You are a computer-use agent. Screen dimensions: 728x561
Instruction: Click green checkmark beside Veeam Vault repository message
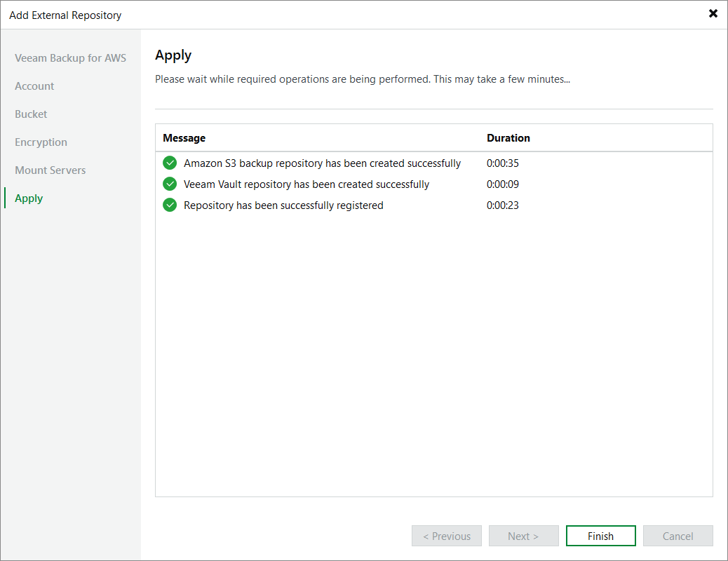click(x=170, y=184)
